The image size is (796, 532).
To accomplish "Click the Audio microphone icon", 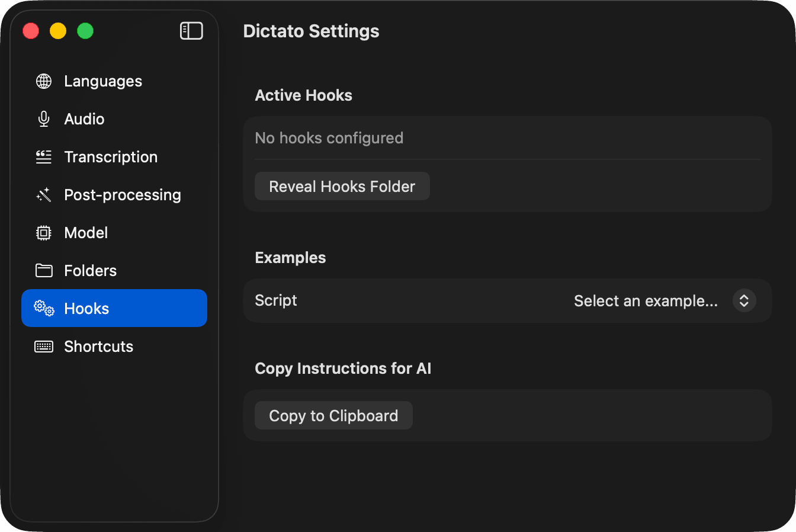I will (43, 118).
